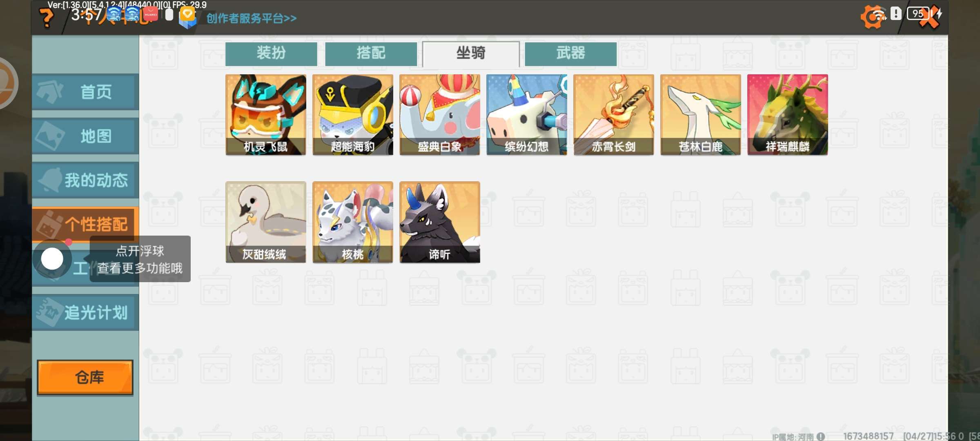Select the 超能海豹 mount
980x441 pixels.
click(x=352, y=115)
